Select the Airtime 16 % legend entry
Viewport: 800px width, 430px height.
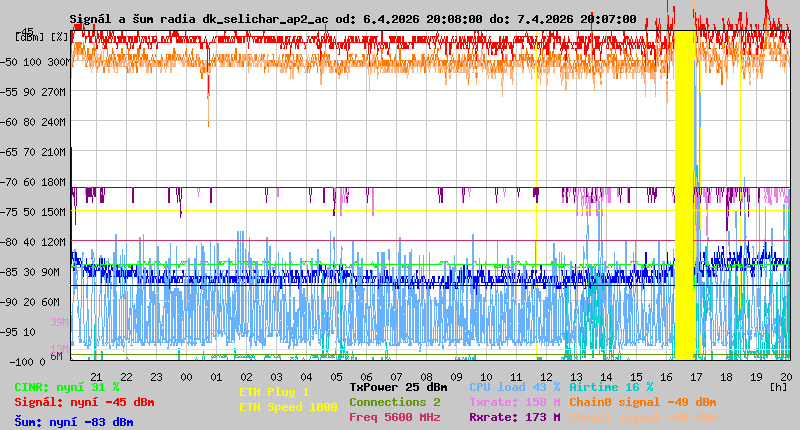pos(611,387)
